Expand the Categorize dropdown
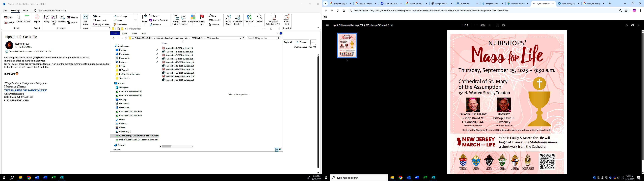The width and height of the screenshot is (644, 181). pos(193,24)
